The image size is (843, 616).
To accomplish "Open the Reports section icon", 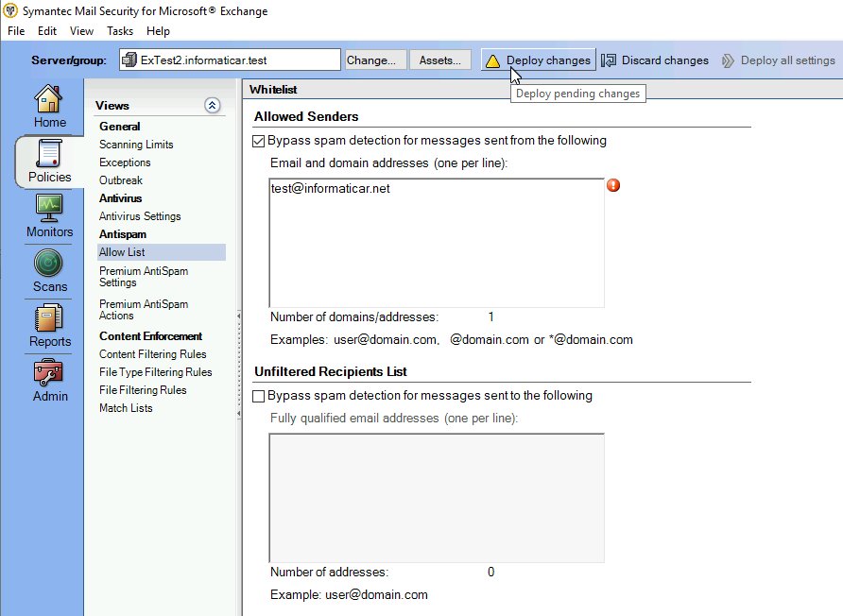I will pos(48,318).
